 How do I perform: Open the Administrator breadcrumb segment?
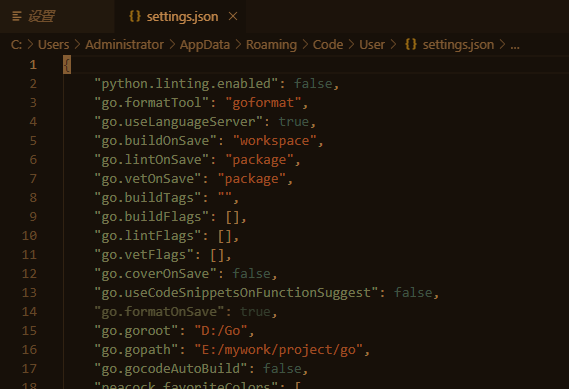click(x=124, y=45)
